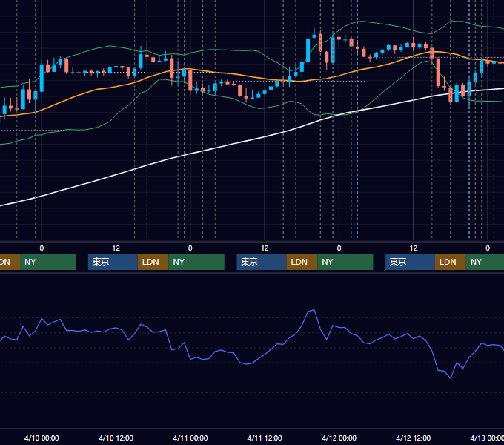Click the LDN session block on 4/10

click(x=153, y=262)
